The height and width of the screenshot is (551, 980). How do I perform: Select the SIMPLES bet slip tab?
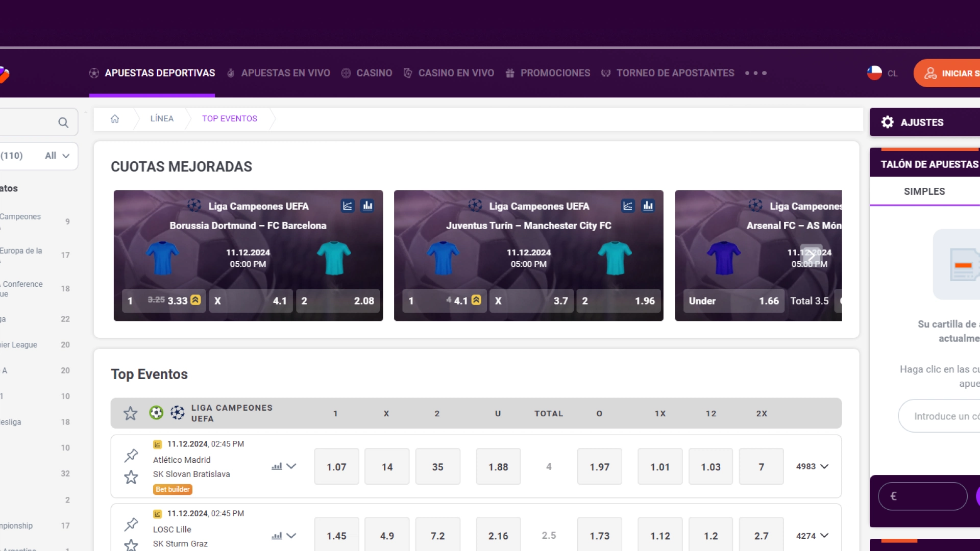[x=924, y=191]
